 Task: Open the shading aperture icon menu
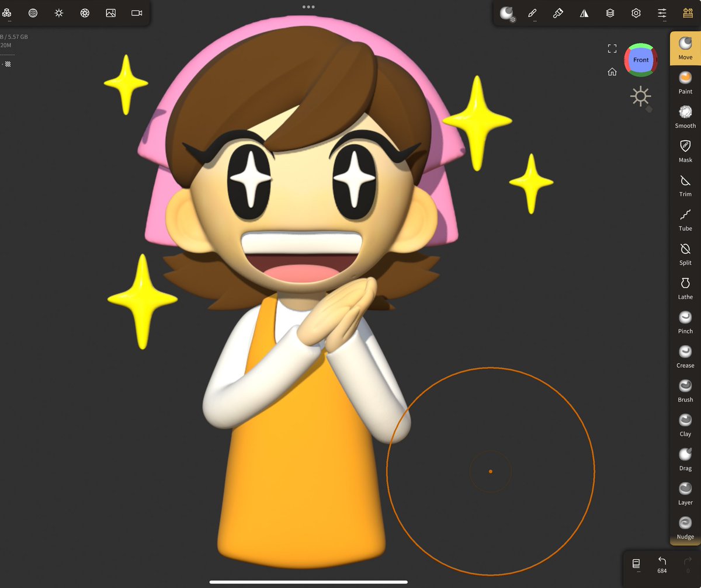[x=85, y=13]
